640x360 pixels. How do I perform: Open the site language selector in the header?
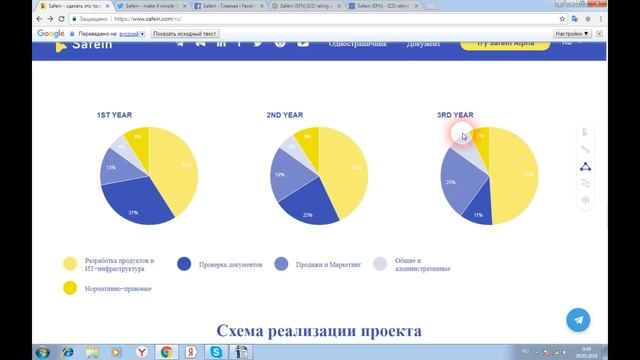[x=571, y=43]
